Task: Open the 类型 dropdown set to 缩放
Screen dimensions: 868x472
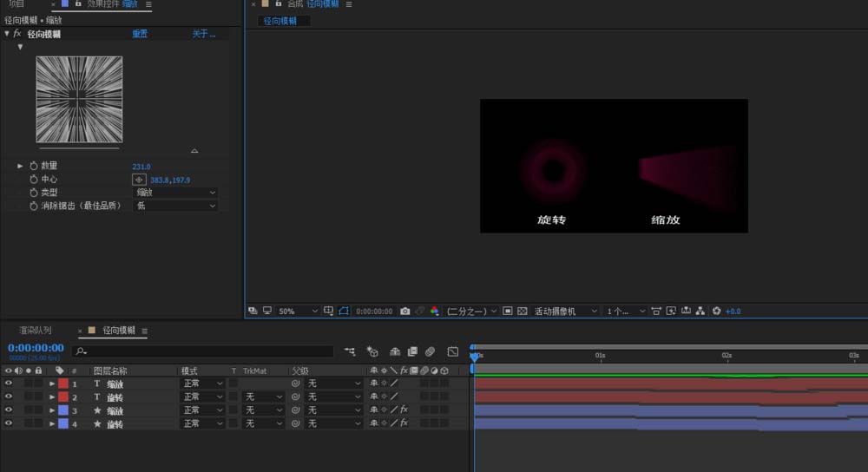Action: coord(175,193)
